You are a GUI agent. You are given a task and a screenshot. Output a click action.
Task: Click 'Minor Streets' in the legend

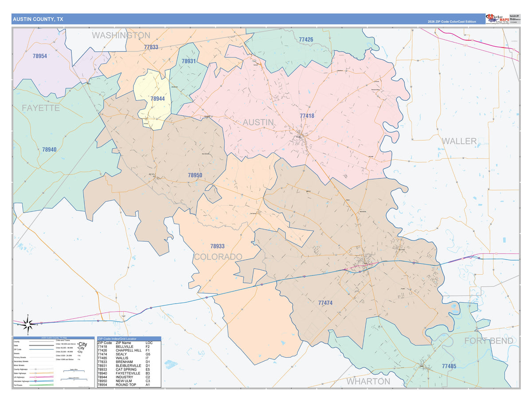pos(19,365)
